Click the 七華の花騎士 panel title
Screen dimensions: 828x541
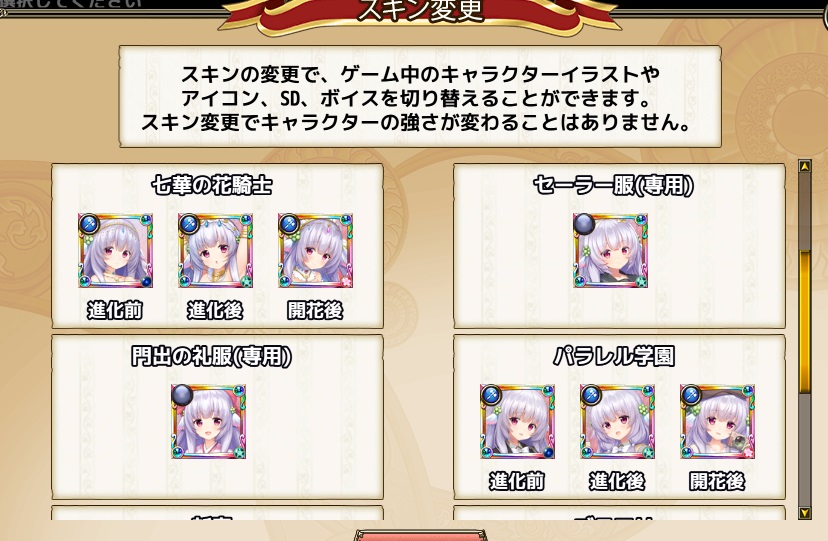click(212, 185)
